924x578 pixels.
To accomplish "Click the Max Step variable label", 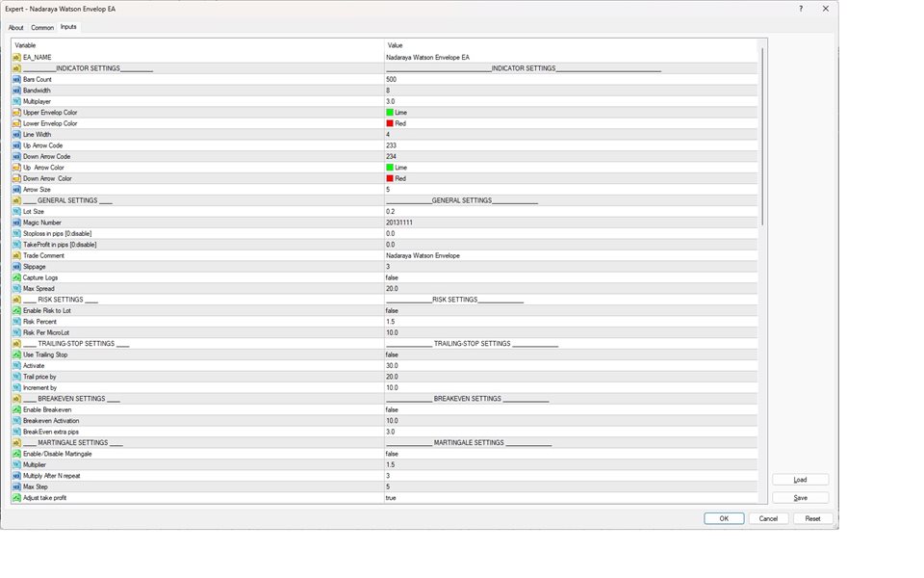I will [36, 486].
